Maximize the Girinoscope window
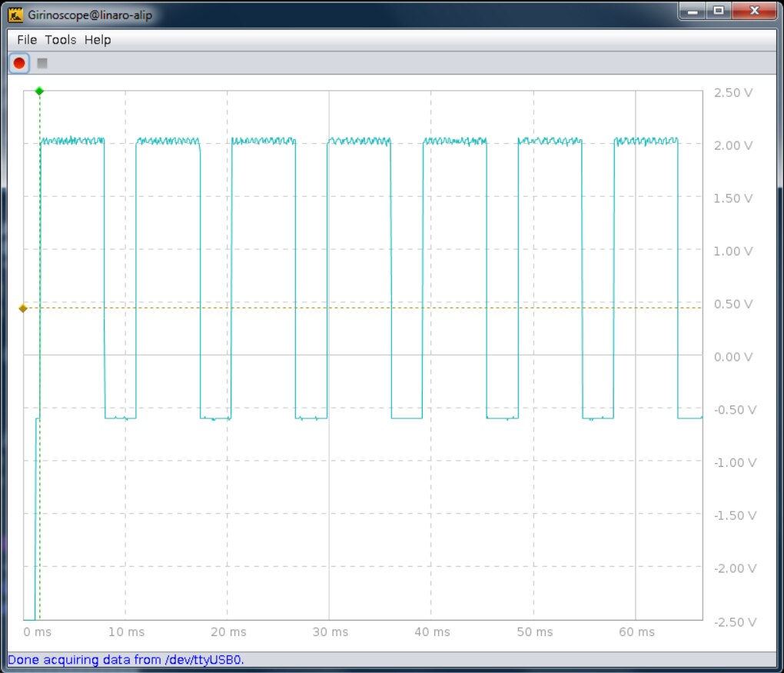 (x=719, y=11)
